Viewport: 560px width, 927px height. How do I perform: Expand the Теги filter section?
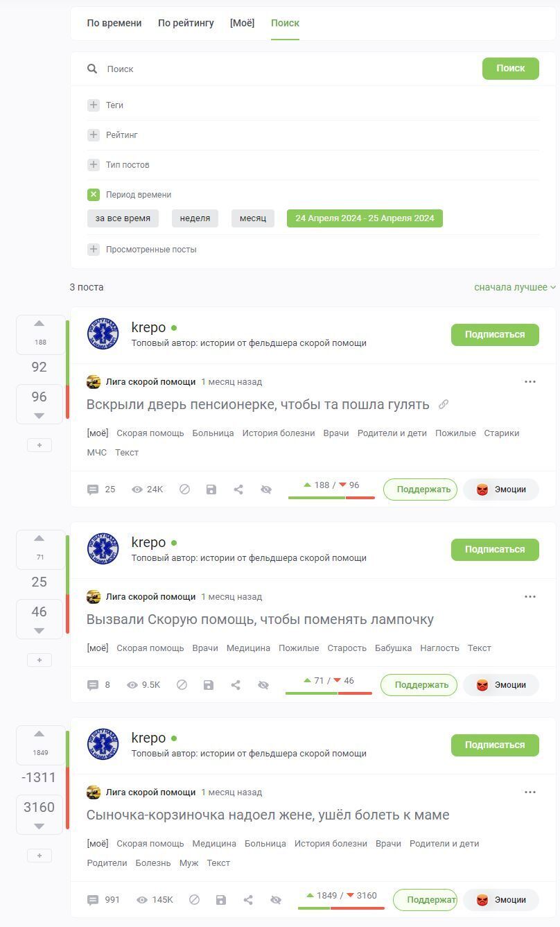[94, 105]
